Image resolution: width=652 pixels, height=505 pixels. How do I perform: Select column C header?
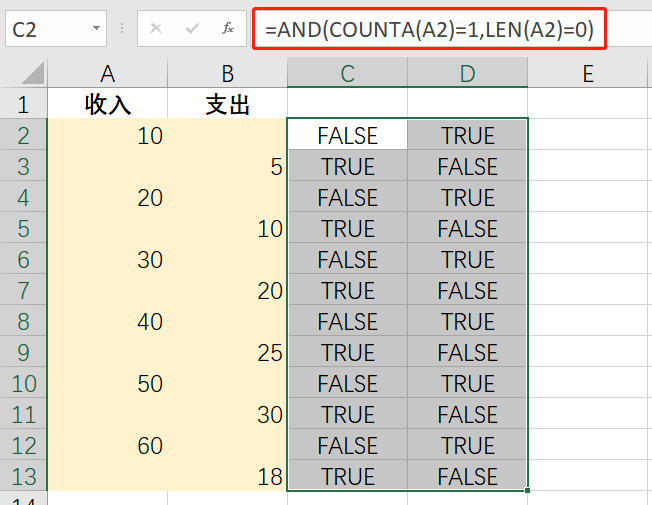[347, 74]
